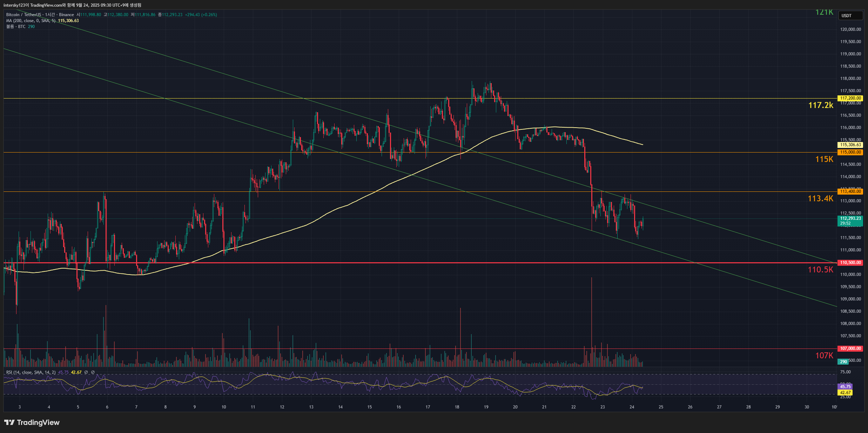Click red 107,000.00 price label on axis
This screenshot has width=868, height=433.
pyautogui.click(x=850, y=349)
